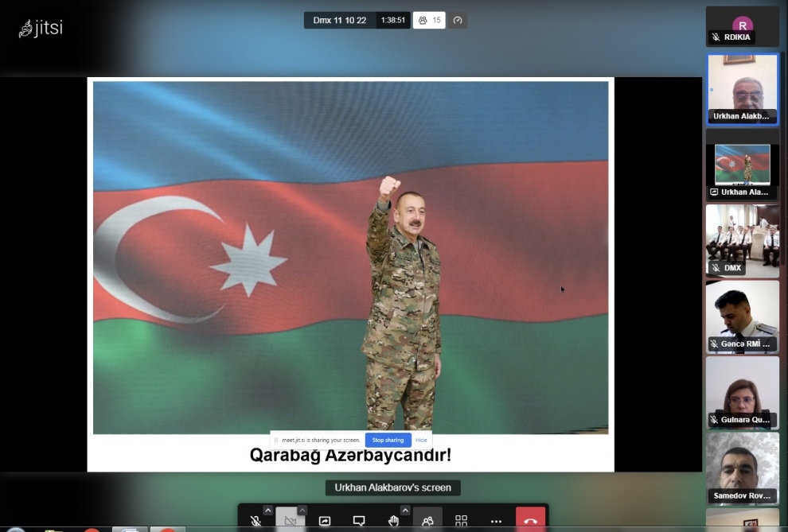Viewport: 788px width, 532px height.
Task: Click the participant count badge showing 15
Action: click(x=429, y=21)
